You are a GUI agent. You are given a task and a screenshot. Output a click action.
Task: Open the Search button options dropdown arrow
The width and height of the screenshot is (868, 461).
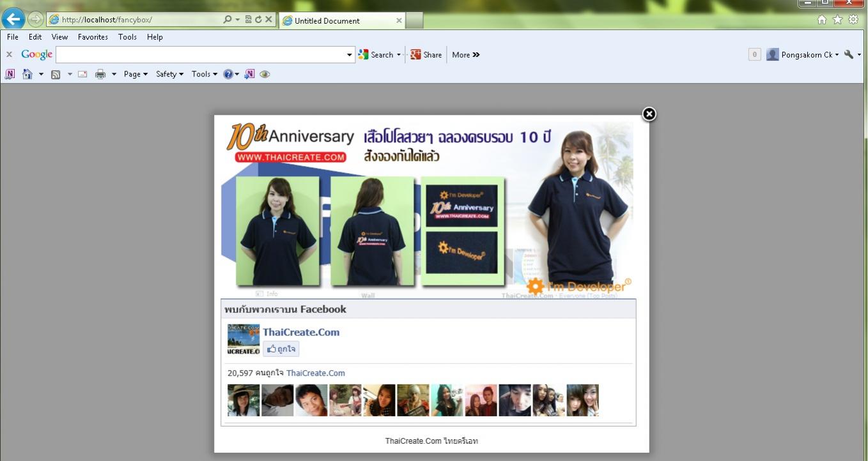click(x=399, y=55)
